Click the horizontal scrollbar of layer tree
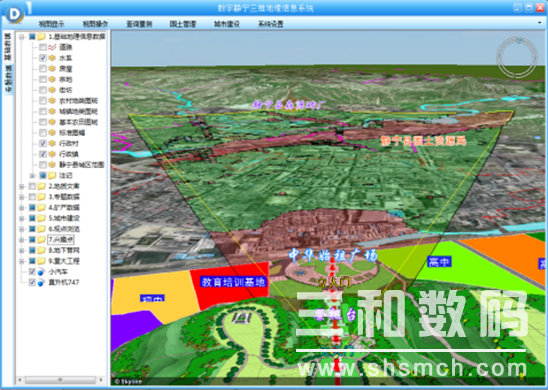 60,380
